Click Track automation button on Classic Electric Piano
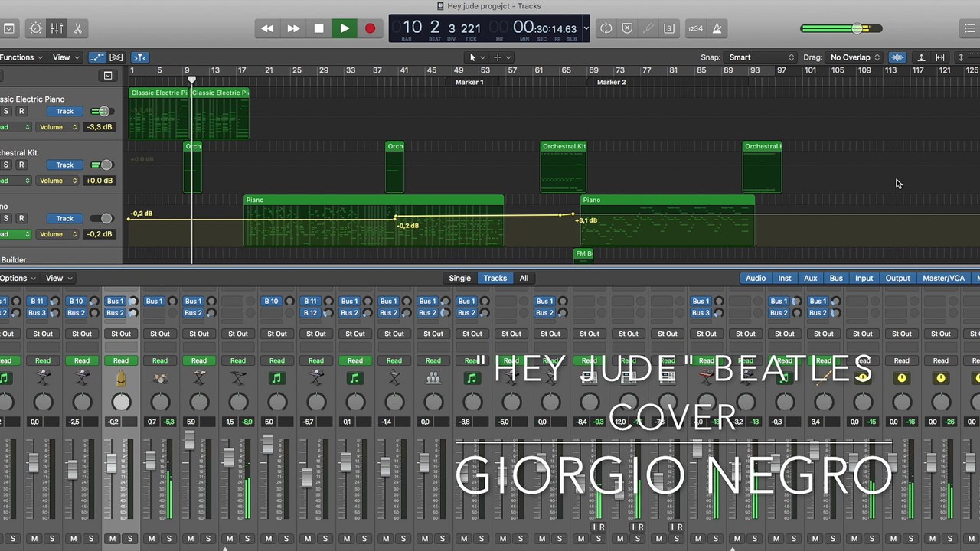The height and width of the screenshot is (551, 980). click(64, 112)
